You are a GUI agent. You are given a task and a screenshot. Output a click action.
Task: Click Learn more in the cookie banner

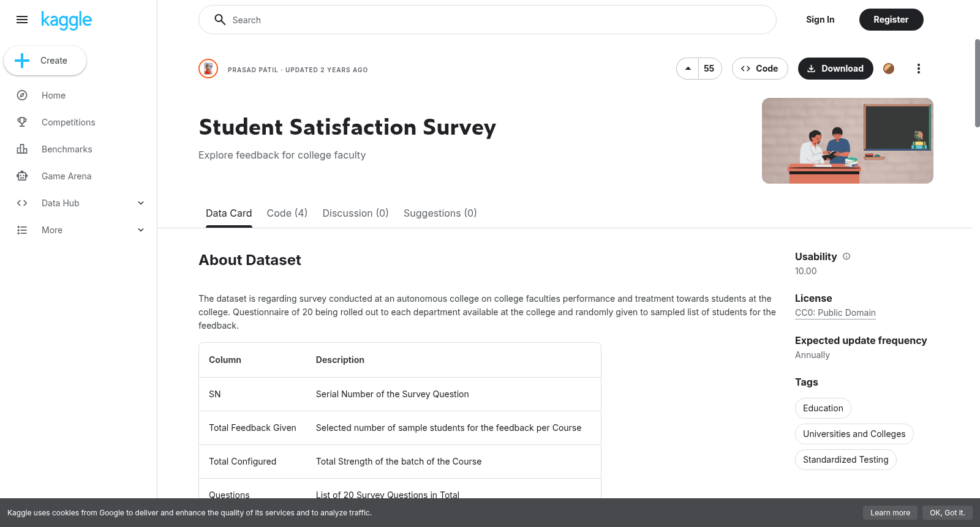[x=890, y=513]
